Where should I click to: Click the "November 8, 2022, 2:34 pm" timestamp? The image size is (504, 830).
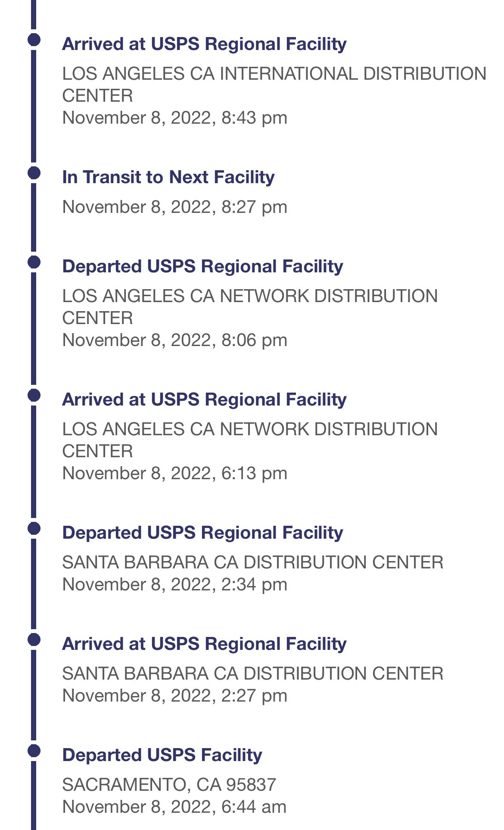[x=174, y=584]
